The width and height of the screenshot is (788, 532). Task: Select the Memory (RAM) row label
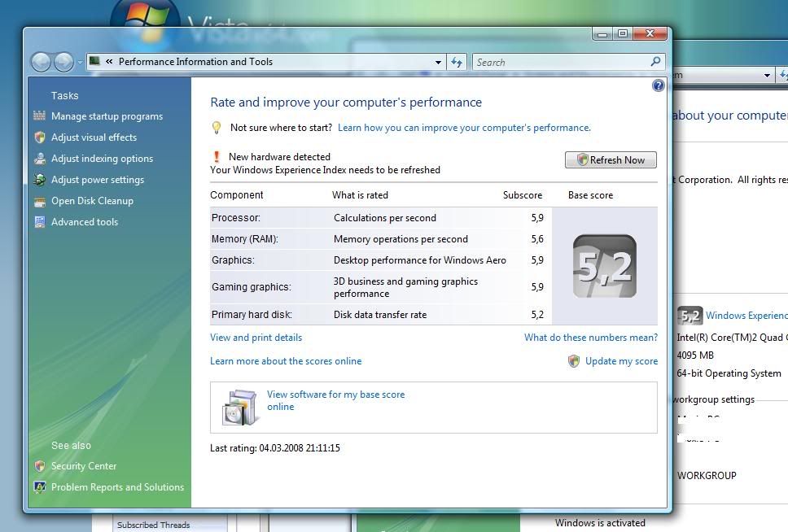[245, 239]
